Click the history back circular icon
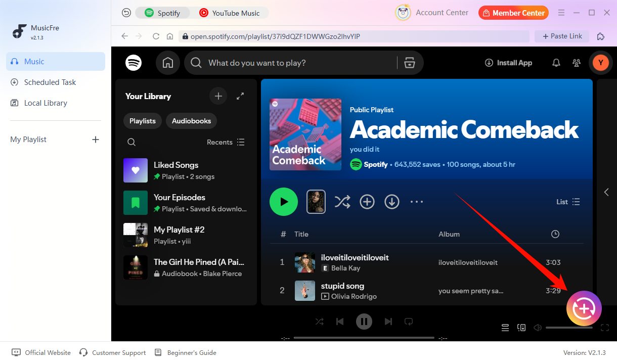Screen dimensions: 617x364 click(126, 13)
